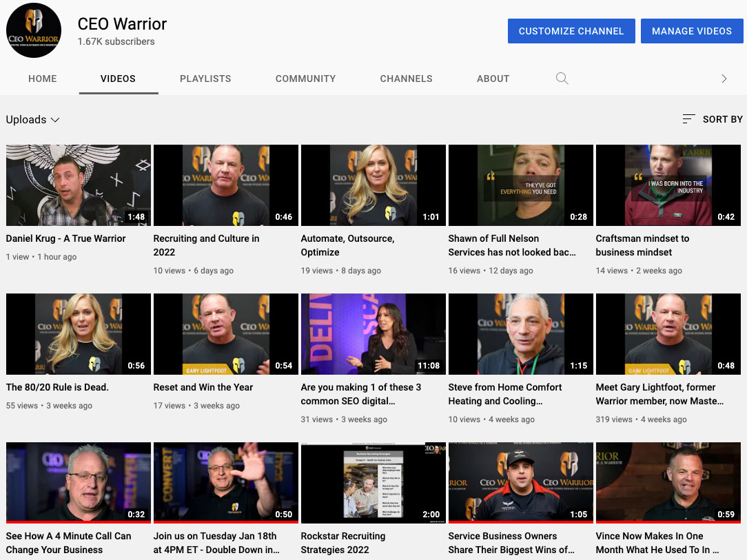747x560 pixels.
Task: Click title Daniel Krug - A True Warrior
Action: pos(65,238)
